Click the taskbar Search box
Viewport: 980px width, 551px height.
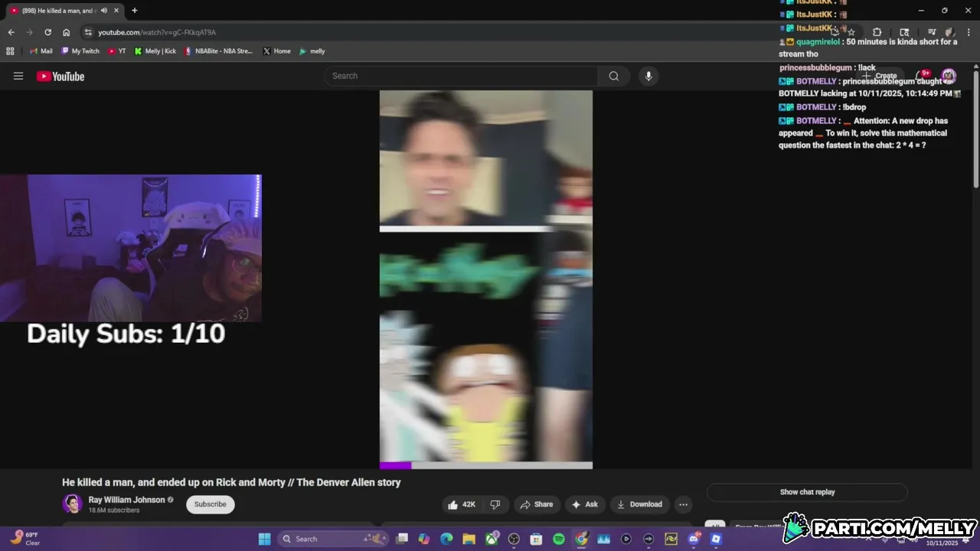[332, 539]
